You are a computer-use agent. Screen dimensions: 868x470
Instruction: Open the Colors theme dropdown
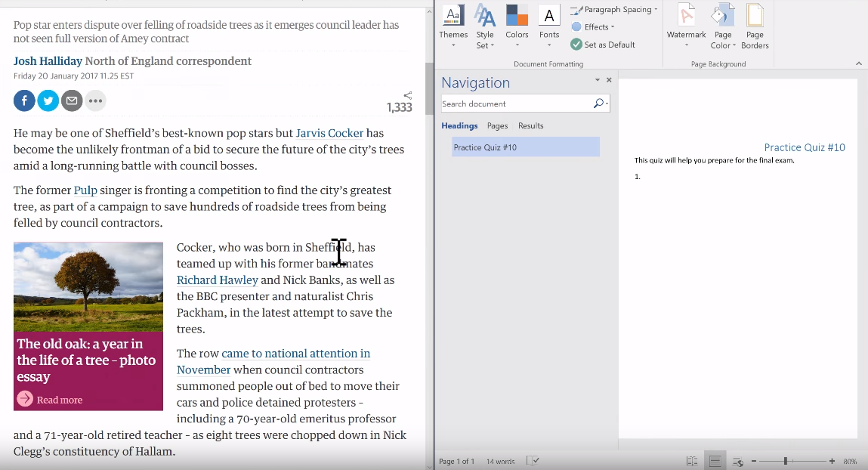coord(517,26)
